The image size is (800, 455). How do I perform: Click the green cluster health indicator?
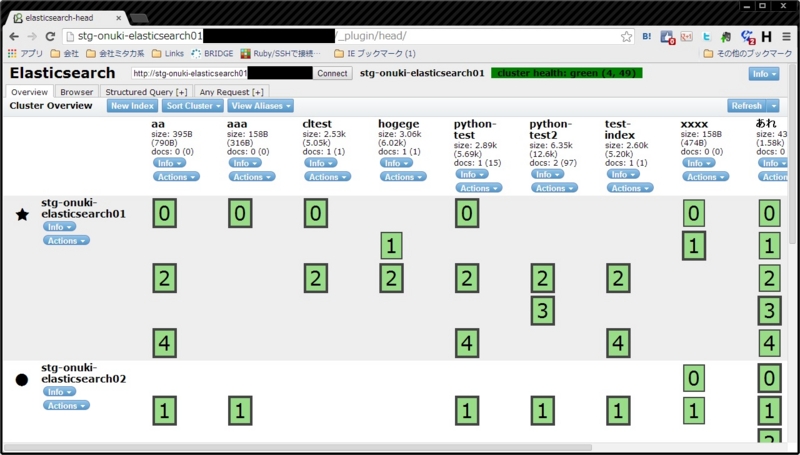tap(566, 73)
